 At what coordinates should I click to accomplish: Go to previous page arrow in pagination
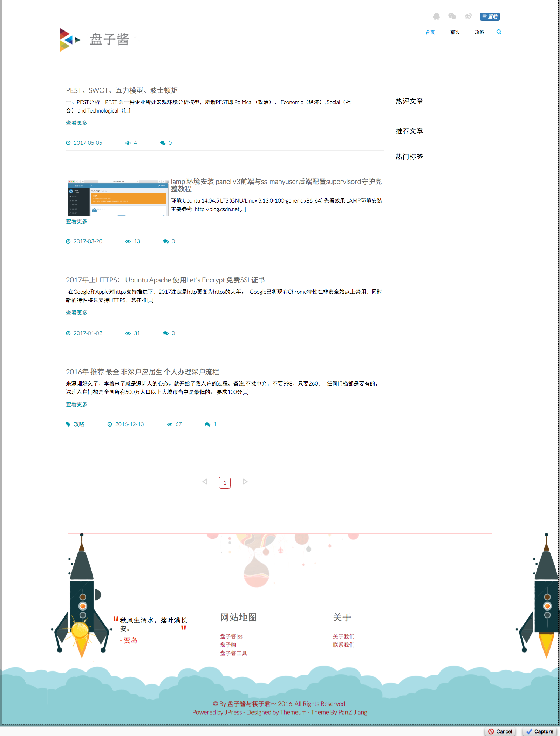[205, 482]
